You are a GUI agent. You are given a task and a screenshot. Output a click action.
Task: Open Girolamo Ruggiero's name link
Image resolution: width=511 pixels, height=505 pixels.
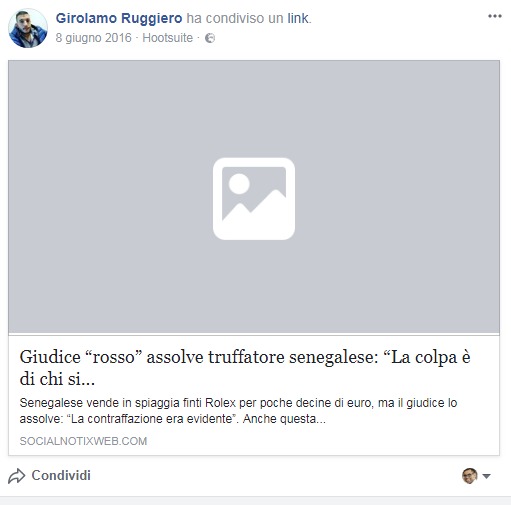coord(119,18)
